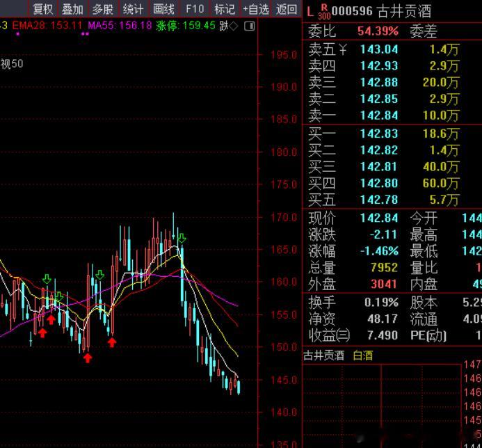This screenshot has height=448, width=482.
Task: Go back with the 返回 button
Action: (x=287, y=9)
